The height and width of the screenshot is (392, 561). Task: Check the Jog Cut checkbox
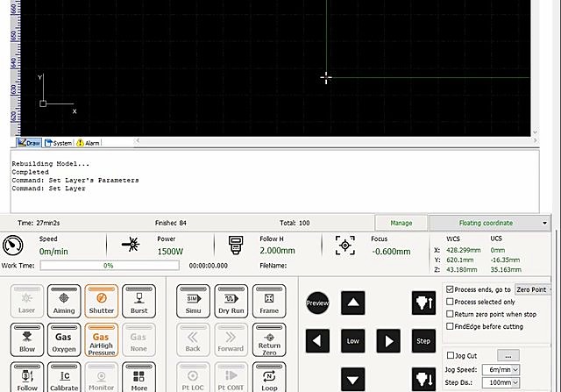(x=451, y=355)
